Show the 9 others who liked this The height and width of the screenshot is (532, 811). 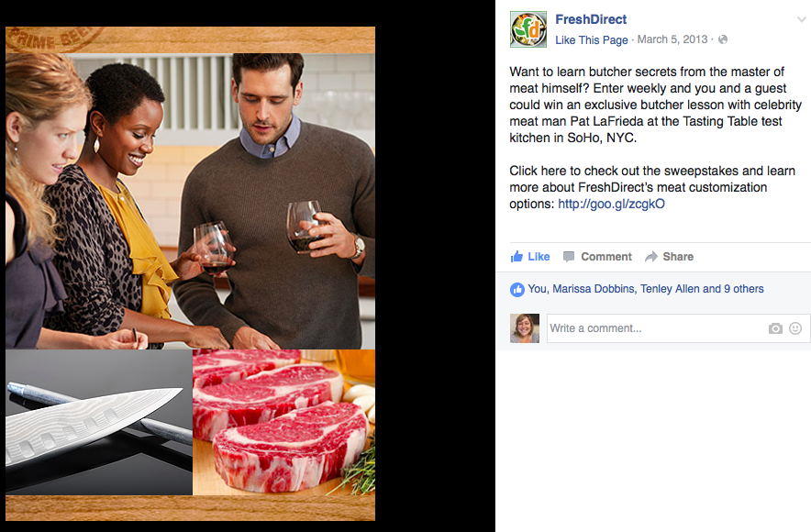click(744, 289)
